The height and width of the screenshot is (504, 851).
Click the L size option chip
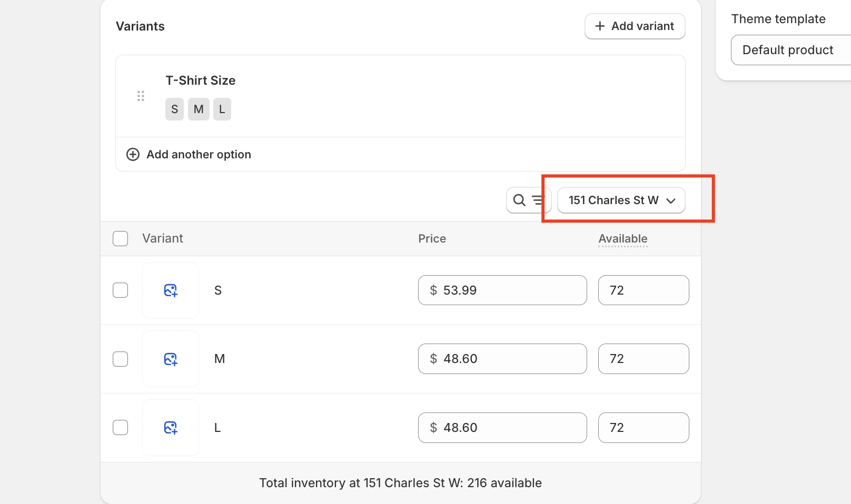(222, 109)
